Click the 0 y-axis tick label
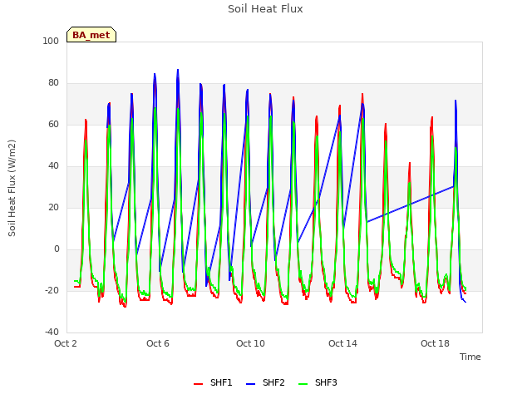This screenshot has width=532, height=399. pos(57,249)
